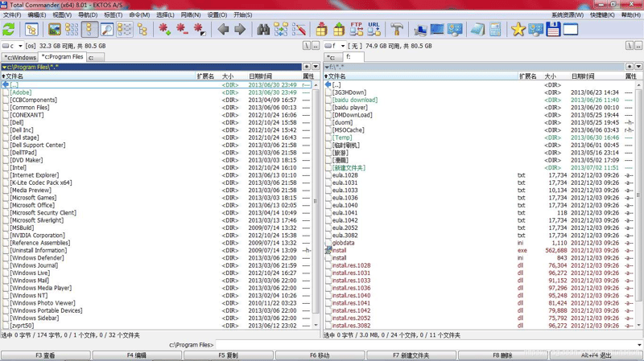Open the URL download icon
Viewport: 644px width, 361px height.
pyautogui.click(x=374, y=29)
